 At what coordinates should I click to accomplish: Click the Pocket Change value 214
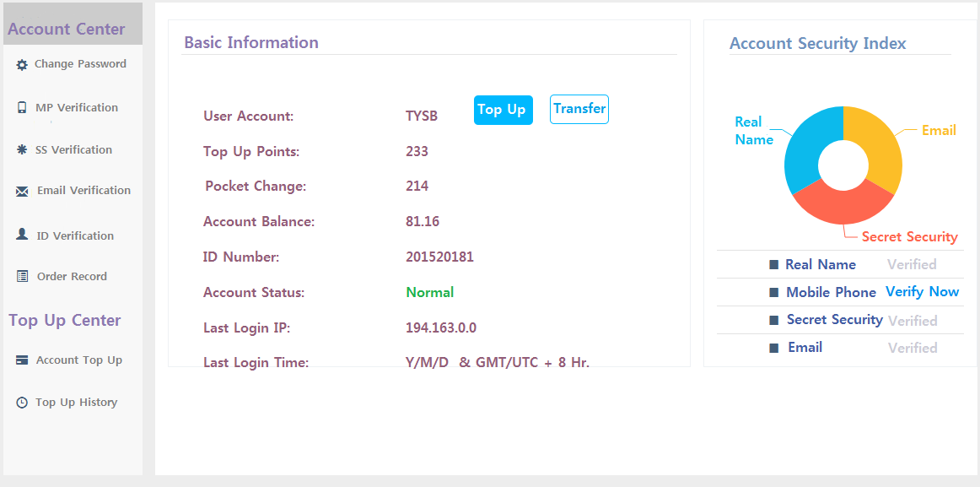(417, 187)
